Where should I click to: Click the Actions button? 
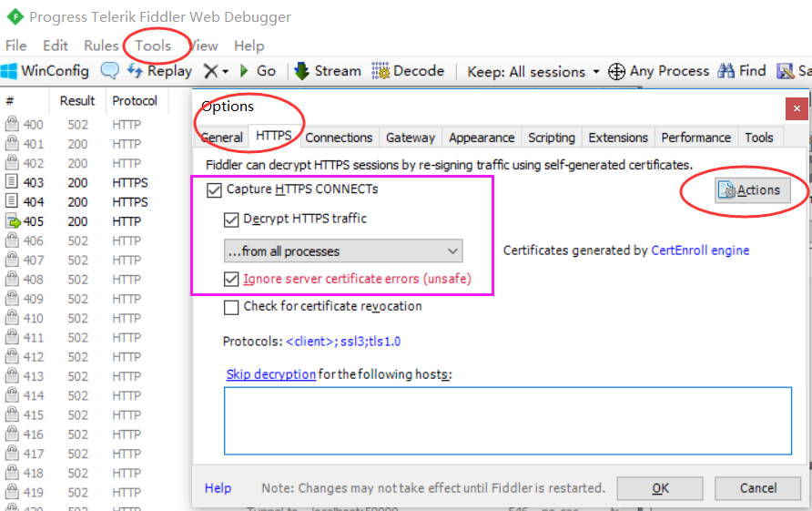click(x=753, y=190)
